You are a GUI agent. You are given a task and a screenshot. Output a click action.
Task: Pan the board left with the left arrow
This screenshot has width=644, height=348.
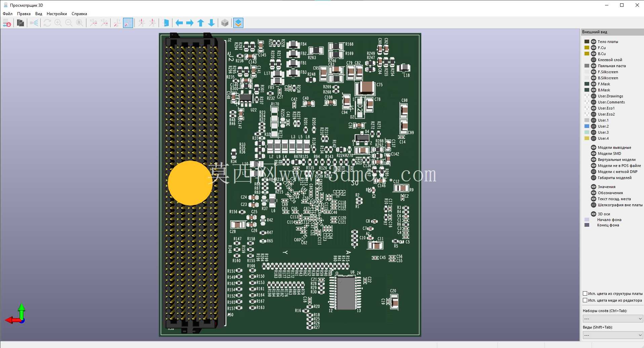(x=179, y=23)
